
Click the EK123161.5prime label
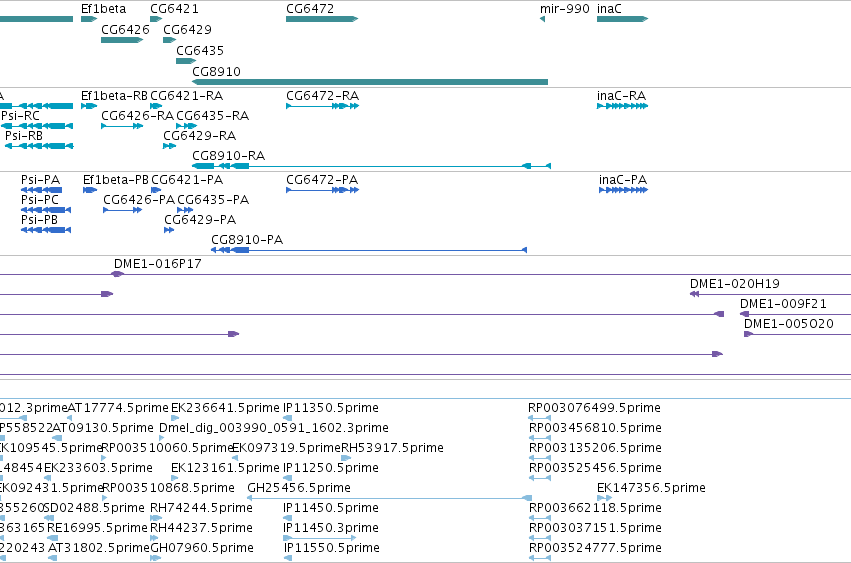(225, 468)
